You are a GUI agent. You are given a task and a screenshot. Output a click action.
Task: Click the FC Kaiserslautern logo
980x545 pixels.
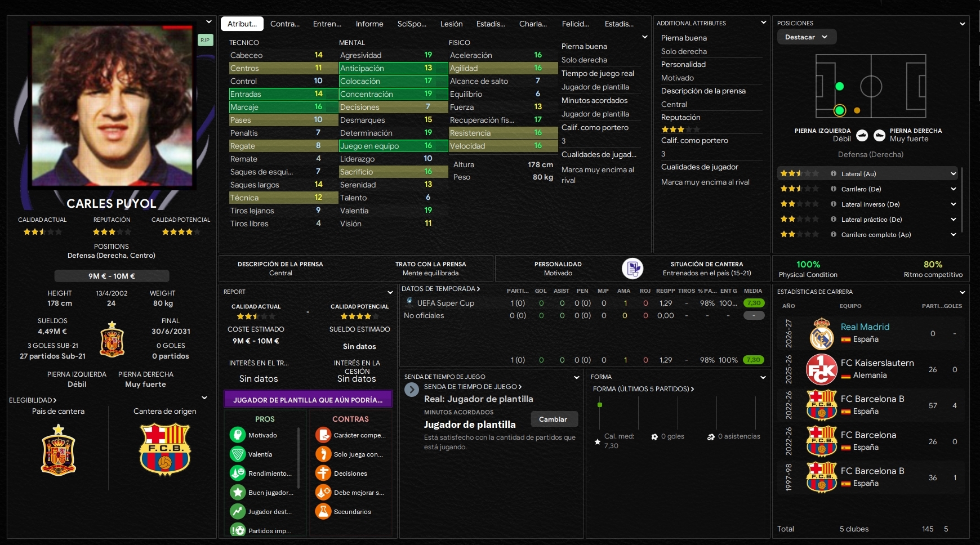822,369
